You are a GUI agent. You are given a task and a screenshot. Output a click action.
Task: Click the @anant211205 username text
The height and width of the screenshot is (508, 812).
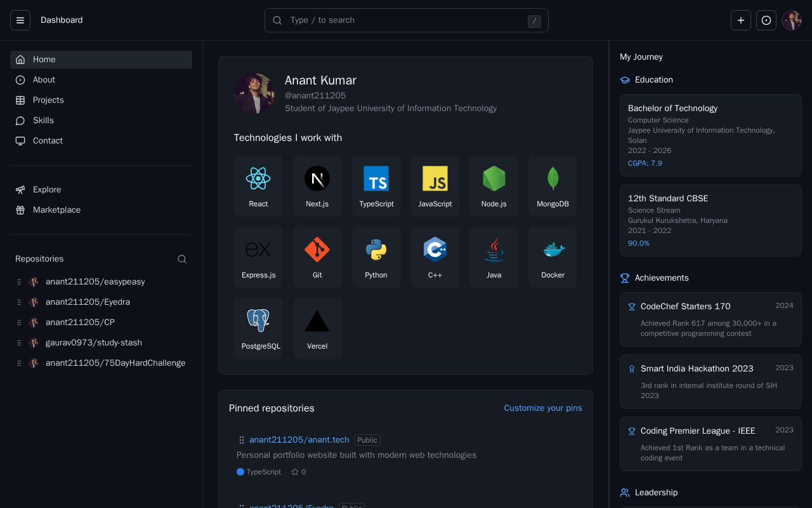pos(315,95)
